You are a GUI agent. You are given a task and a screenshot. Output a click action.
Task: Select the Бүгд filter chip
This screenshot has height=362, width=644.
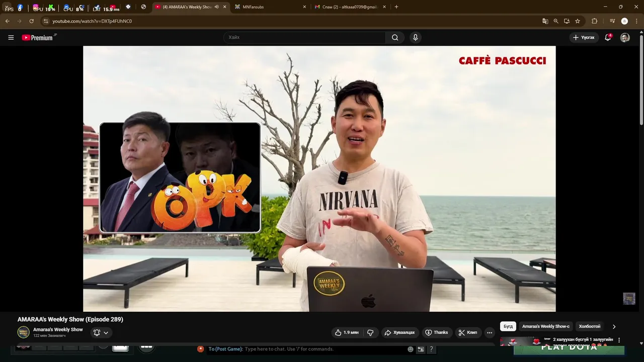click(x=508, y=326)
